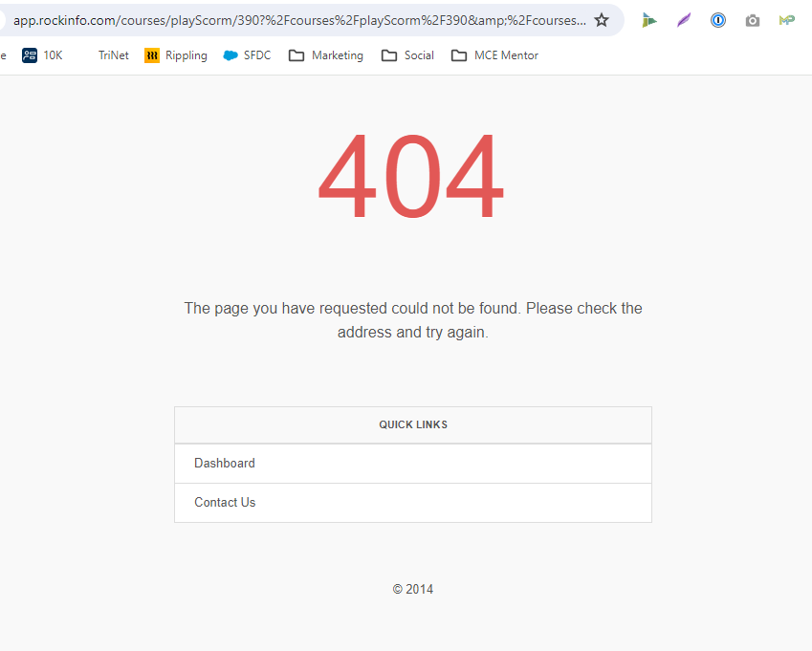Viewport: 812px width, 651px height.
Task: Click the camera screenshot extension icon
Action: [x=753, y=20]
